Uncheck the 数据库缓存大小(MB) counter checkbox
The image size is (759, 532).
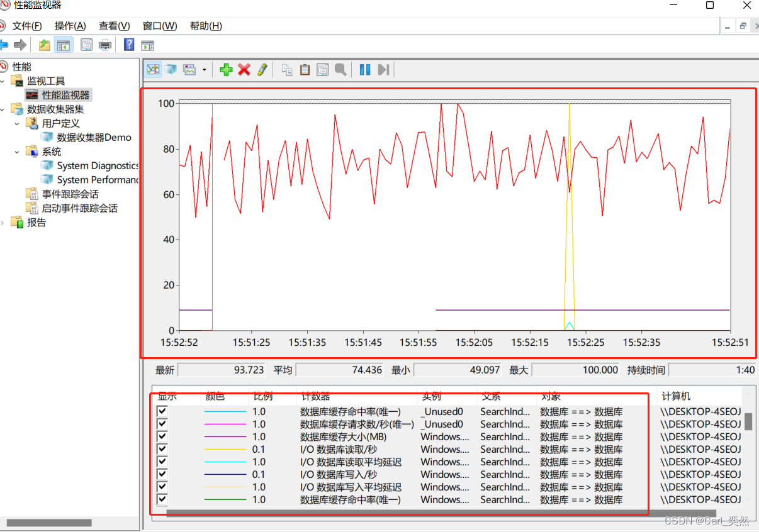coord(162,436)
